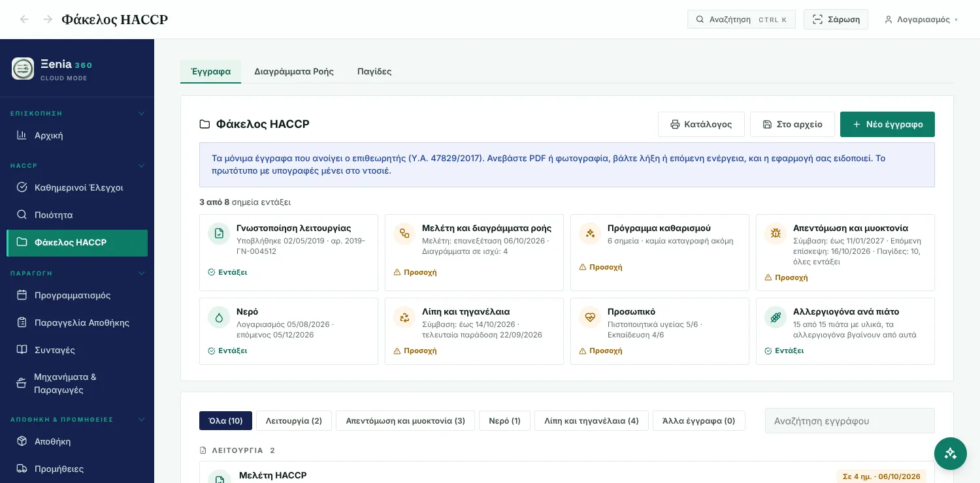Viewport: 980px width, 483px height.
Task: Click the Προγραμματισμός calendar icon
Action: (x=22, y=295)
